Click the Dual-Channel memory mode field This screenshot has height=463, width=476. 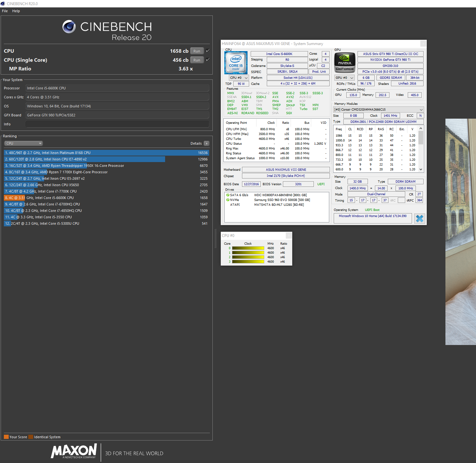coord(376,194)
